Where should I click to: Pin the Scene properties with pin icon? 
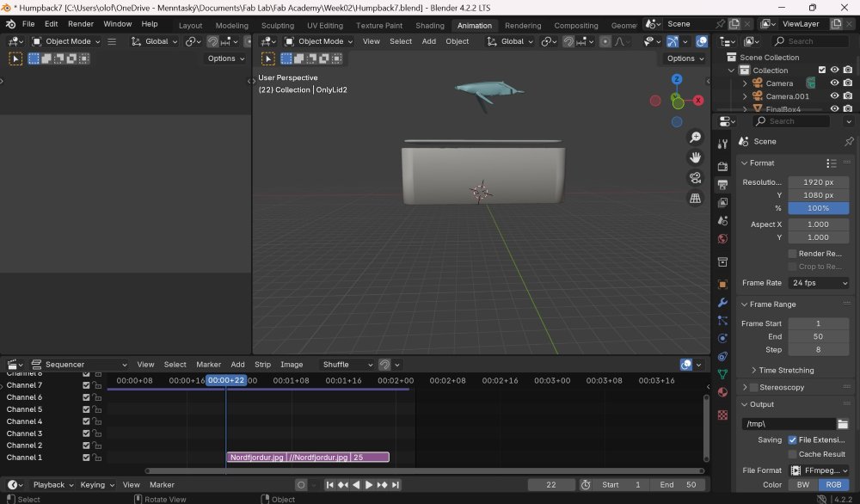coord(849,142)
